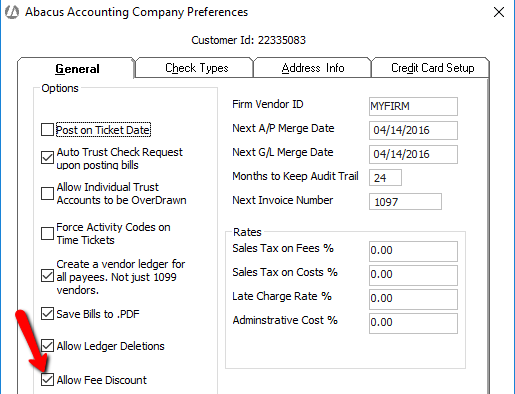Viewport: 515px width, 394px height.
Task: Close the Company Preferences dialog
Action: pos(499,12)
